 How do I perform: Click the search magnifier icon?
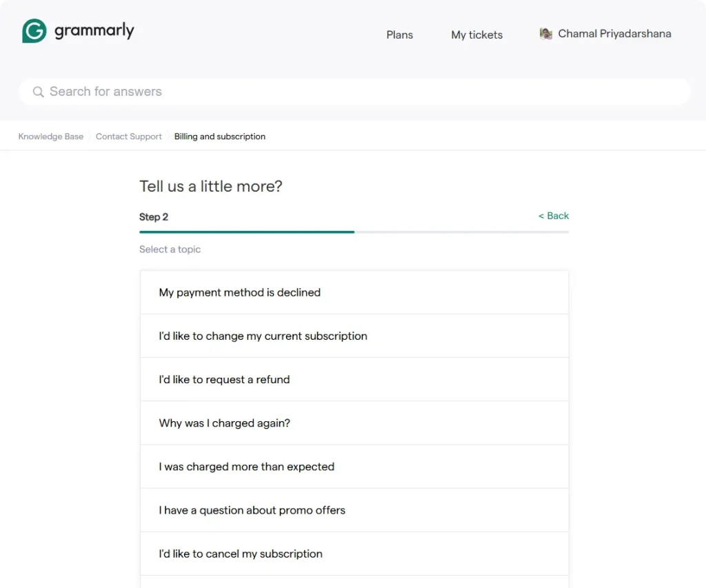click(39, 92)
